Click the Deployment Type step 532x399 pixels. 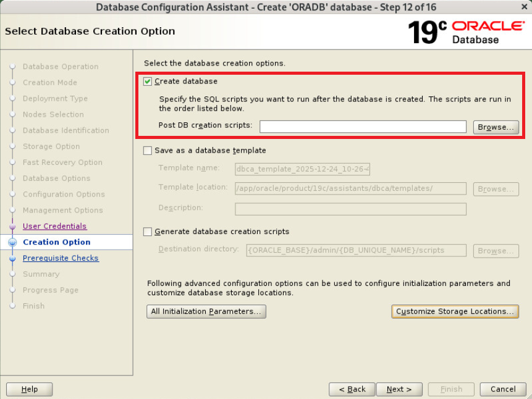click(56, 98)
